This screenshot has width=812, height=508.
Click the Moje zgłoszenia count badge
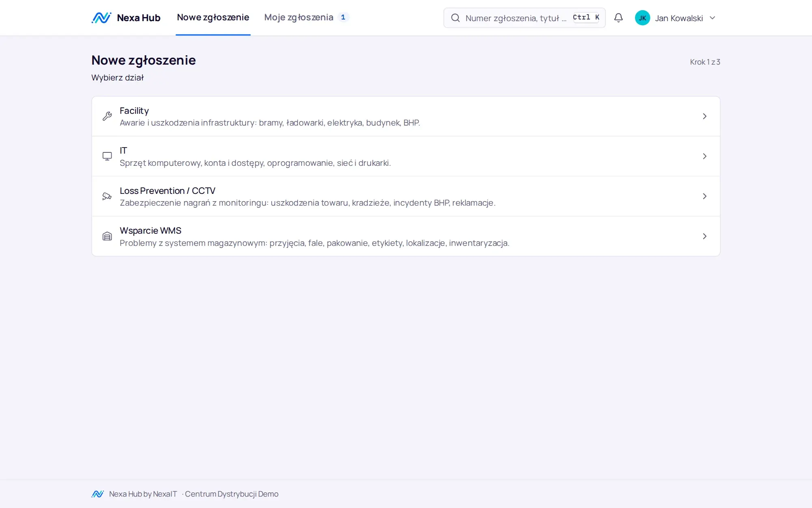click(343, 17)
